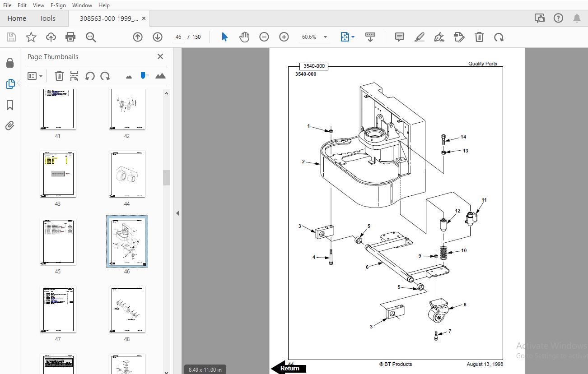The height and width of the screenshot is (374, 588).
Task: Open the Edit menu
Action: [22, 5]
